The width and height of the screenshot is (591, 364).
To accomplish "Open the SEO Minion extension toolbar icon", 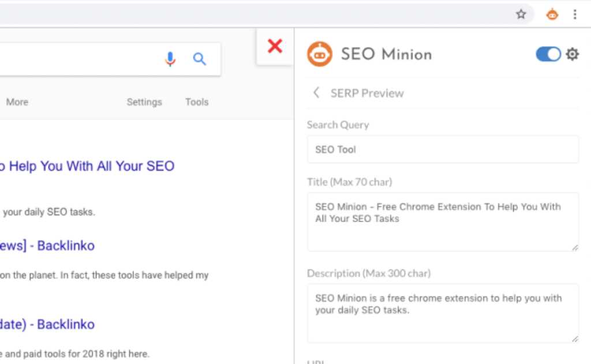I will (552, 14).
